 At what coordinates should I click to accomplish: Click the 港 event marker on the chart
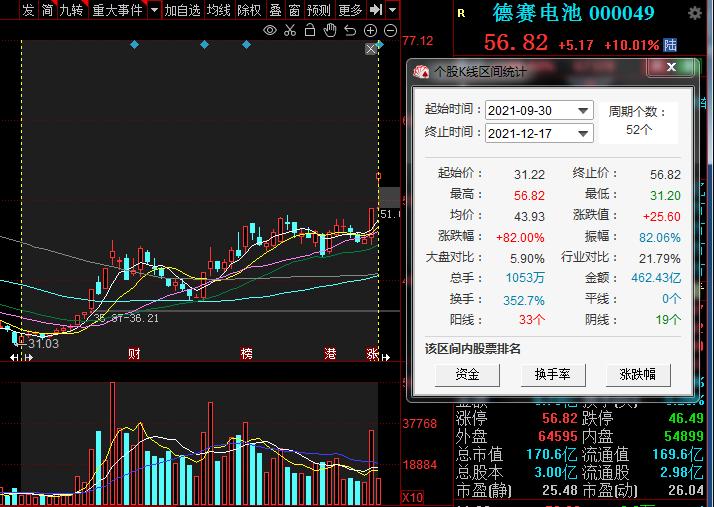pos(330,353)
